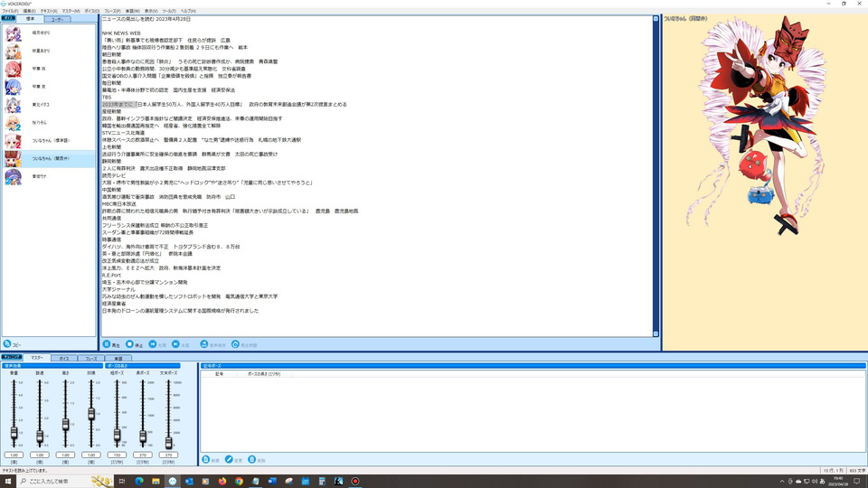Screen dimensions: 868x488
Task: Switch to マスター tuning tab
Action: [x=37, y=358]
